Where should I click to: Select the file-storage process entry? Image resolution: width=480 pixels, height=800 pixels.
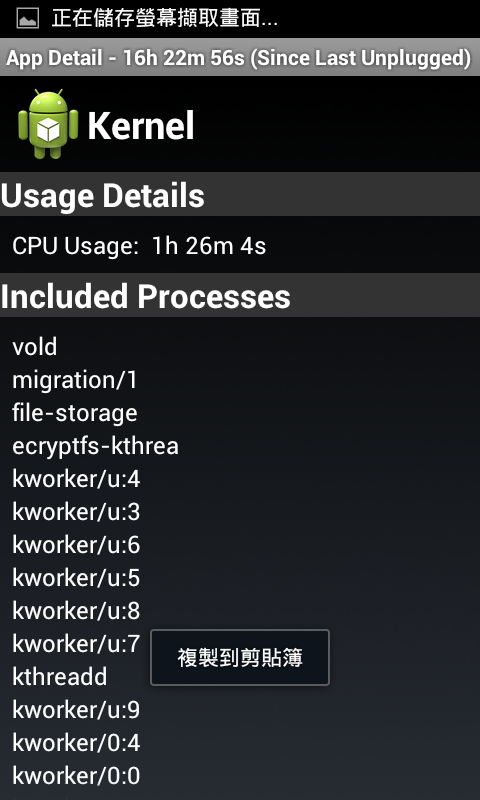tap(75, 413)
